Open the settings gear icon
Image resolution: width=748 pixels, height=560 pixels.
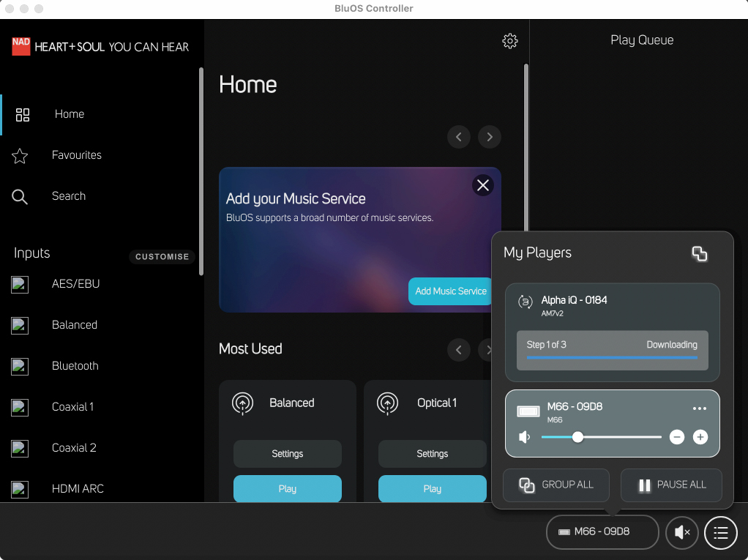(510, 41)
